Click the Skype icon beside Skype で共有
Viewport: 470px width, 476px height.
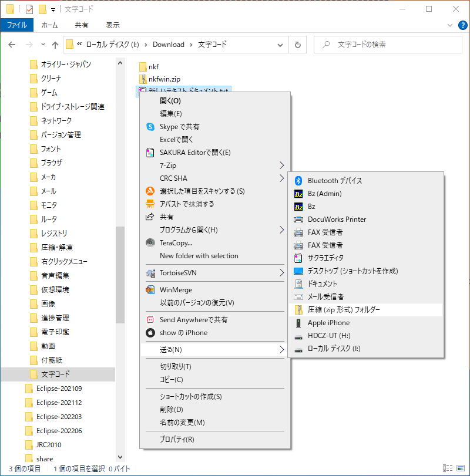[150, 127]
